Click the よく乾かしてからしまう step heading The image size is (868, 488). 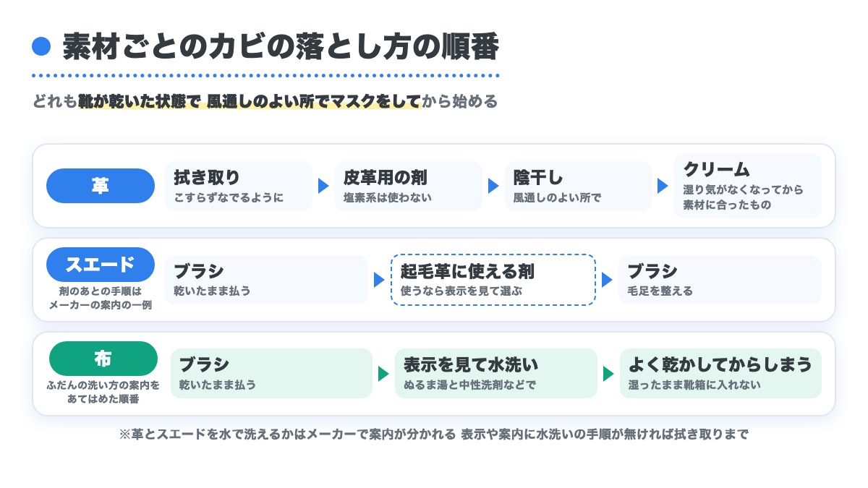pos(720,365)
